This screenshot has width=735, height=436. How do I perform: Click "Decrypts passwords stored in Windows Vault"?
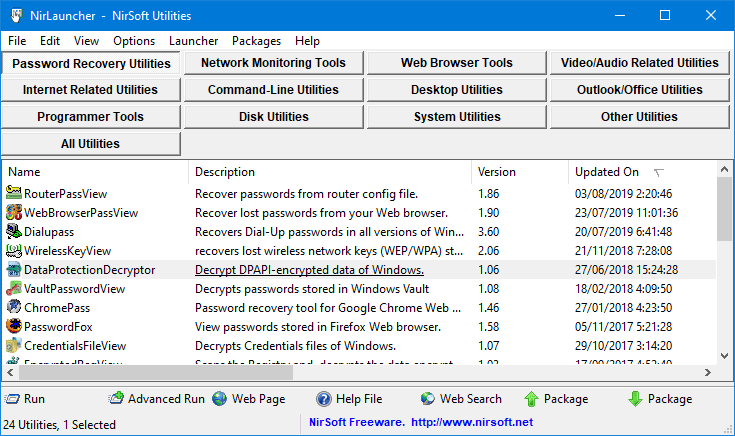tap(312, 289)
